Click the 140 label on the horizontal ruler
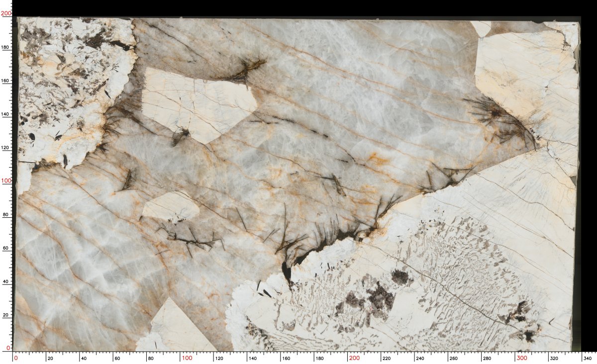 click(254, 358)
